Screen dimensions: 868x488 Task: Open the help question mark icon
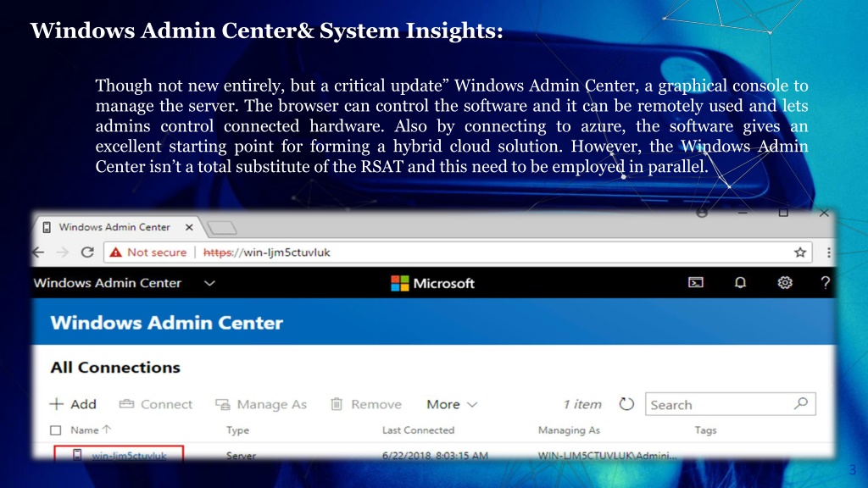pos(825,283)
